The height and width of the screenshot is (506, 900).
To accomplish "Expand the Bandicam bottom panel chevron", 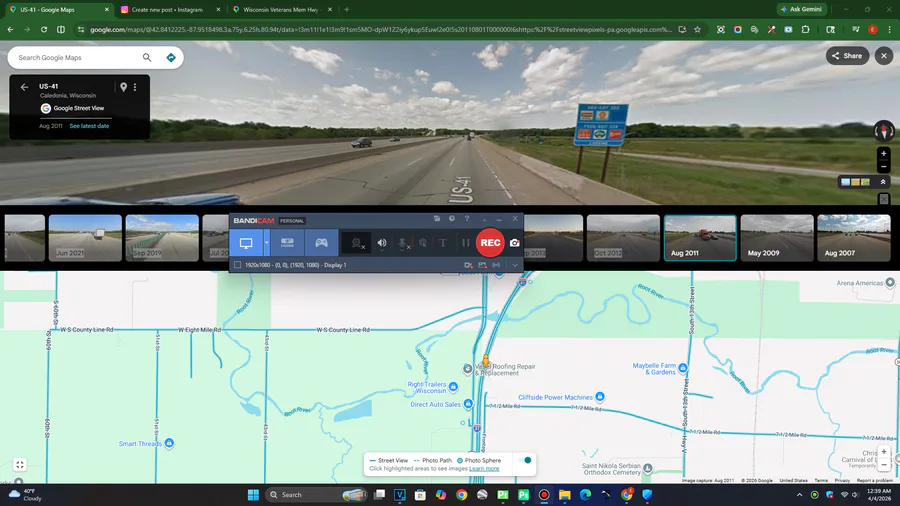I will point(515,265).
